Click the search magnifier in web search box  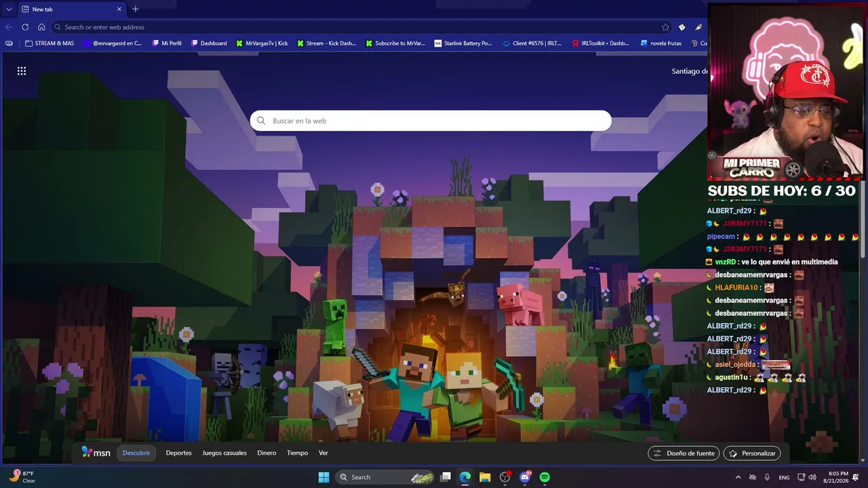[261, 121]
